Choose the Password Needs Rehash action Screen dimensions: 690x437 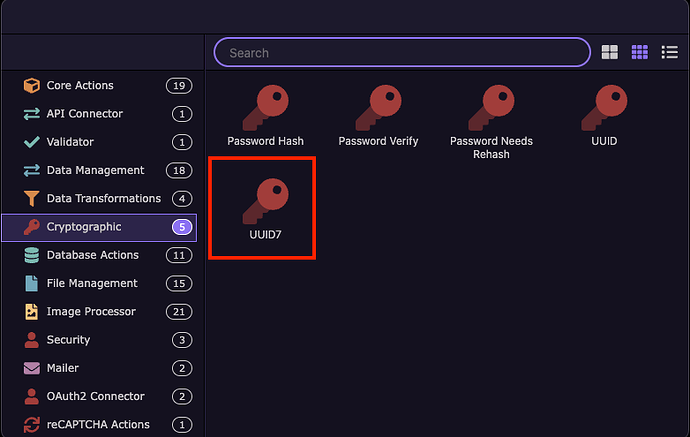[x=491, y=108]
